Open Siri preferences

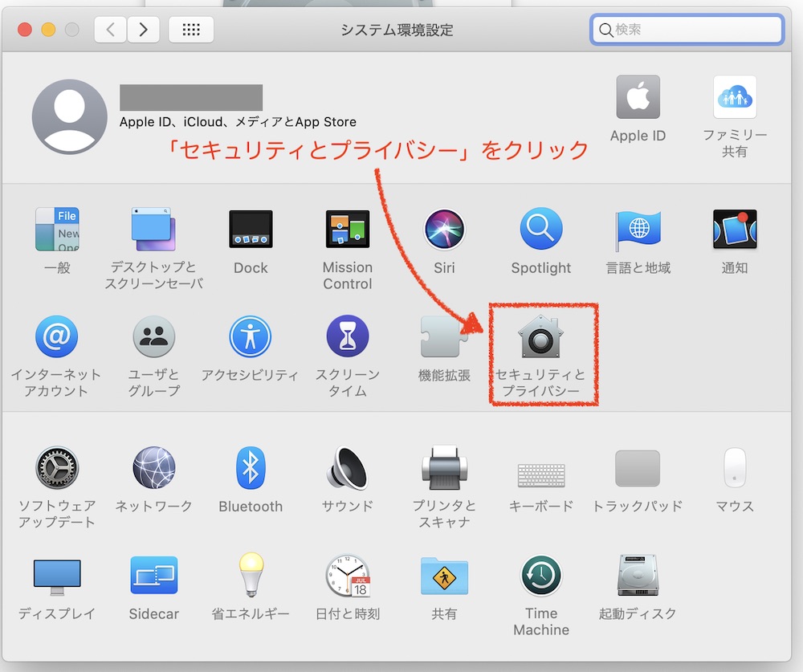click(x=444, y=229)
